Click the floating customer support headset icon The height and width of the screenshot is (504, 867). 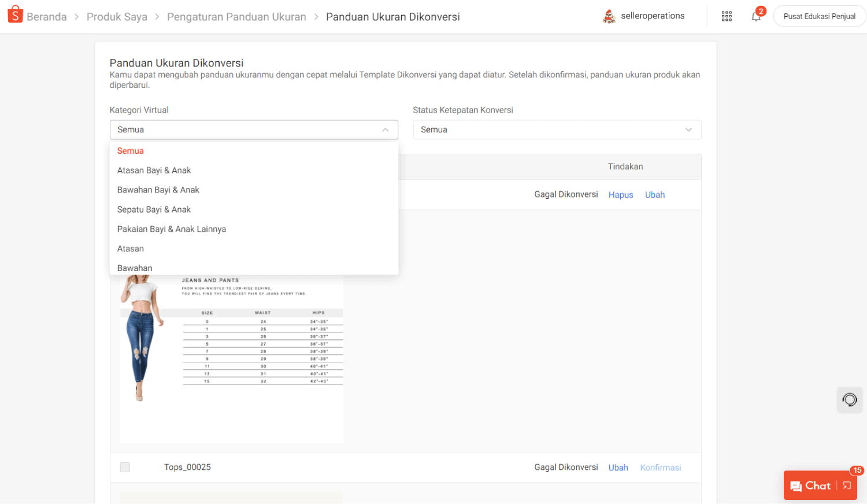[849, 399]
